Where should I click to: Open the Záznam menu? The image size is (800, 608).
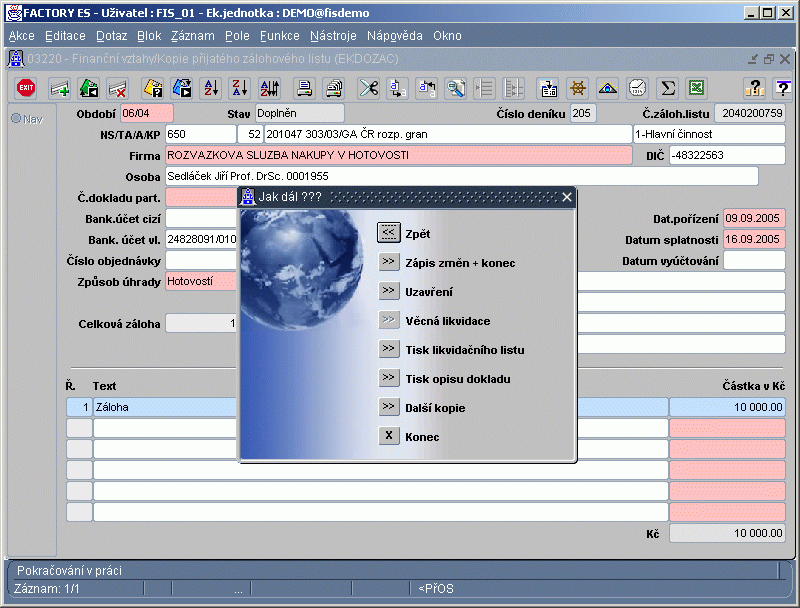tap(192, 36)
